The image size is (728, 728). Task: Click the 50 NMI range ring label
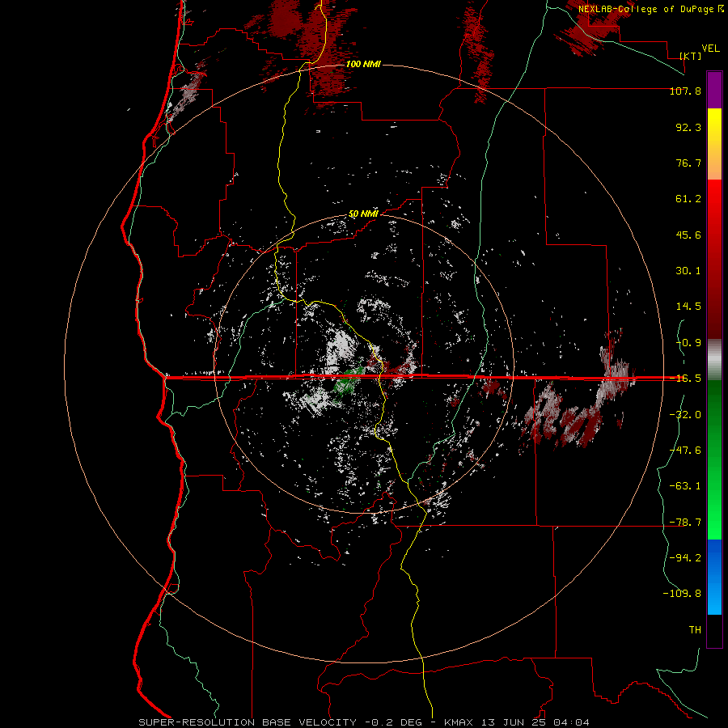(x=363, y=214)
